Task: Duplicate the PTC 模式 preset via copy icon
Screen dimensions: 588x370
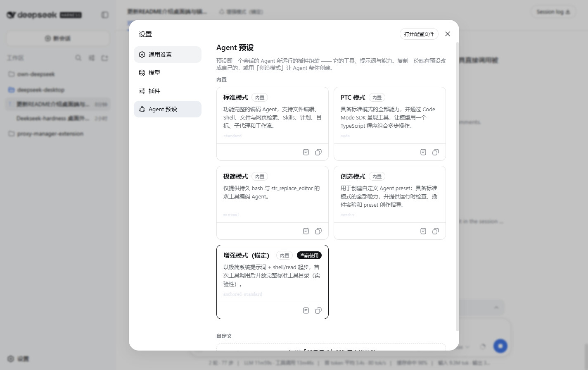Action: [x=436, y=152]
